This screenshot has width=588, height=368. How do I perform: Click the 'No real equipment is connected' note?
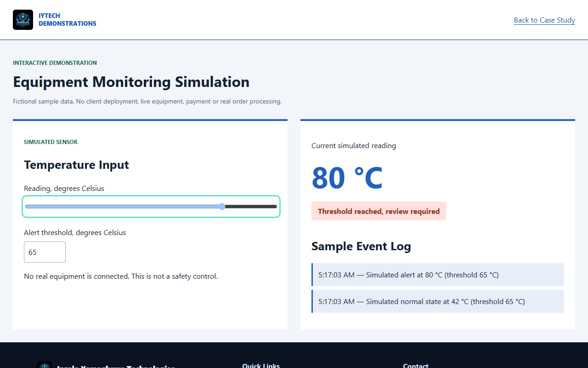tap(121, 276)
